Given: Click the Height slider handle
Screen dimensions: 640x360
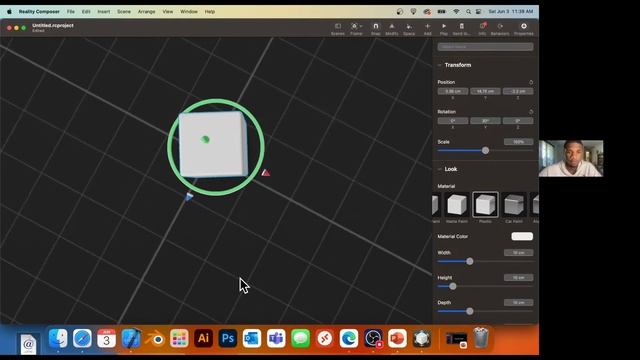Looking at the screenshot, I should tap(453, 287).
